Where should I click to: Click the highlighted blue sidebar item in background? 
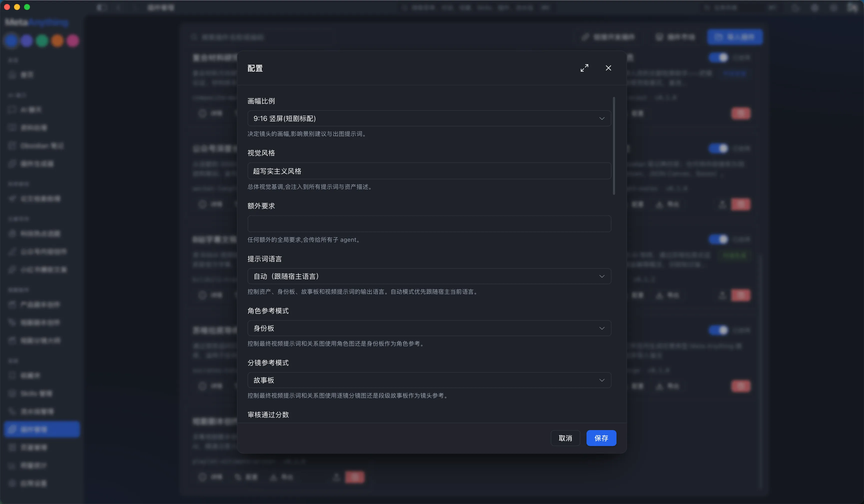pos(42,429)
